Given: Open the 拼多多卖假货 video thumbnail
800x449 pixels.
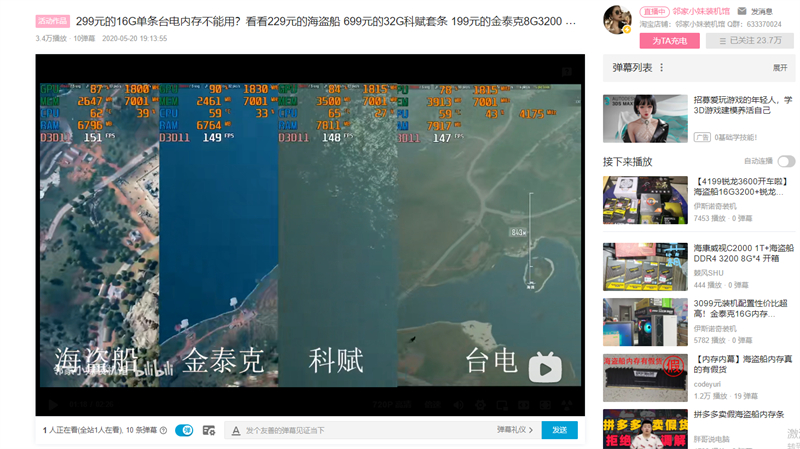Looking at the screenshot, I should 645,429.
